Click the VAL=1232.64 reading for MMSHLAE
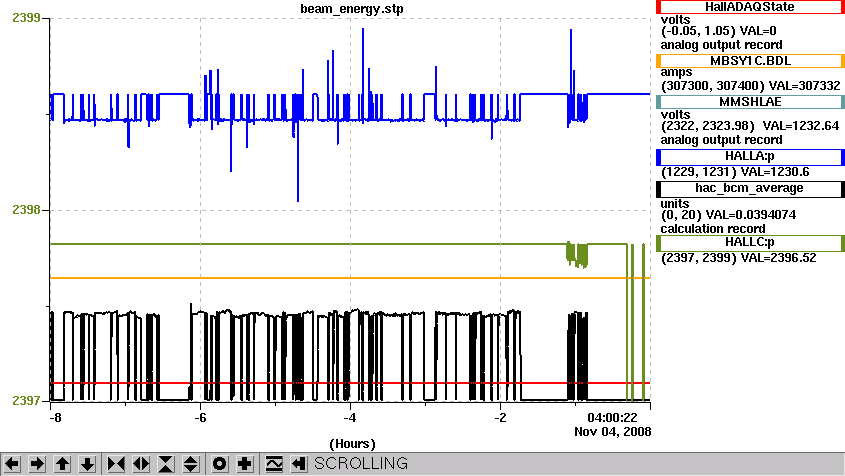Viewport: 845px width, 476px height. point(801,126)
